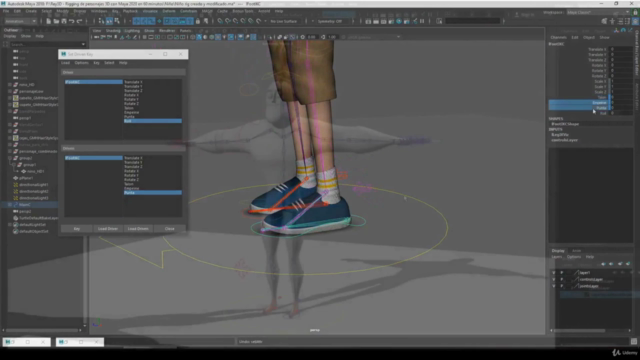This screenshot has height=360, width=640.
Task: Show the Channel Box sidebar icon
Action: [636, 21]
